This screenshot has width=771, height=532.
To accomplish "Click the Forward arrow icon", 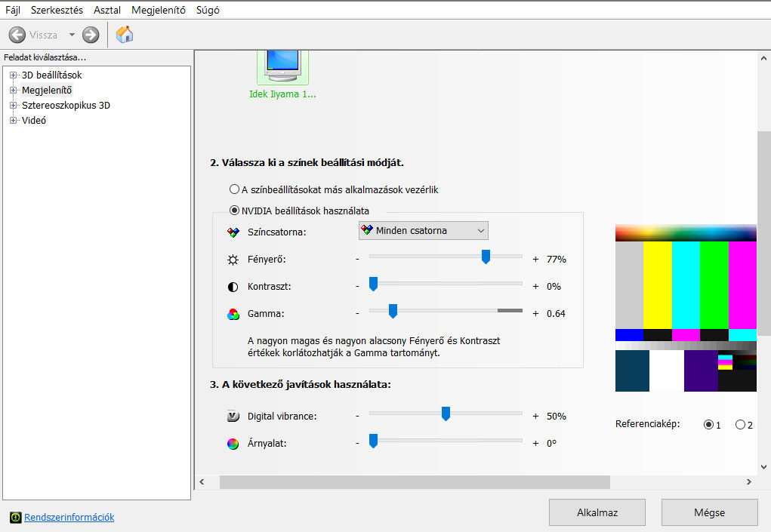I will (91, 35).
